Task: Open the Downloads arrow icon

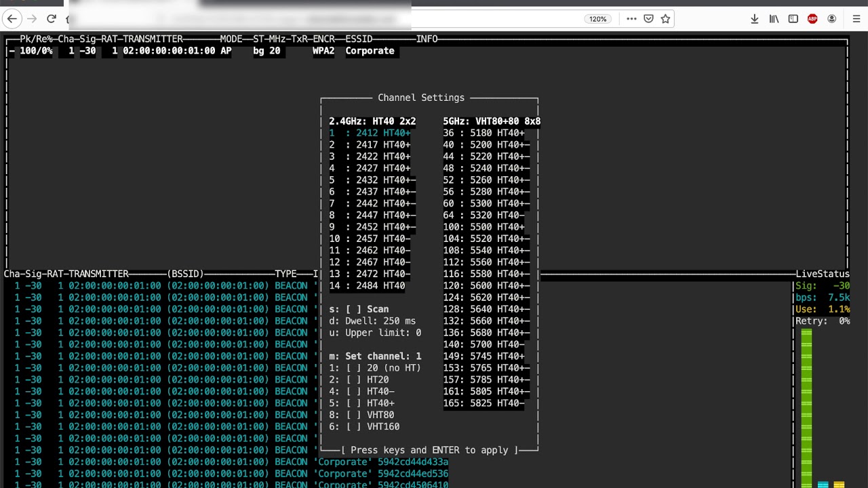Action: [x=754, y=19]
